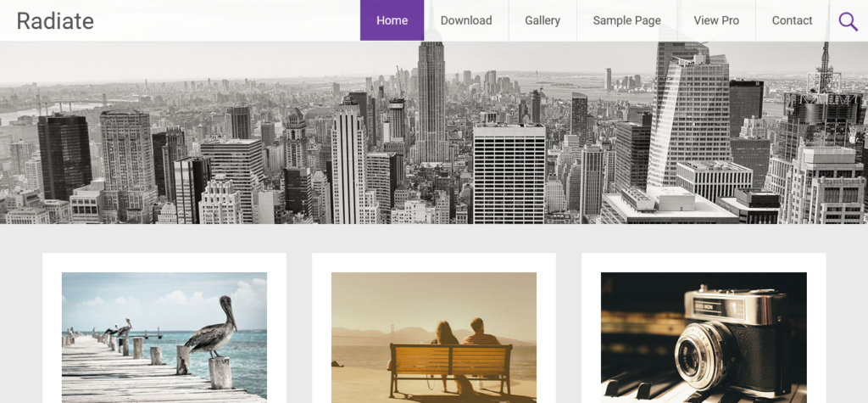This screenshot has height=403, width=868.
Task: Click the white gridded building in header
Action: [x=509, y=174]
